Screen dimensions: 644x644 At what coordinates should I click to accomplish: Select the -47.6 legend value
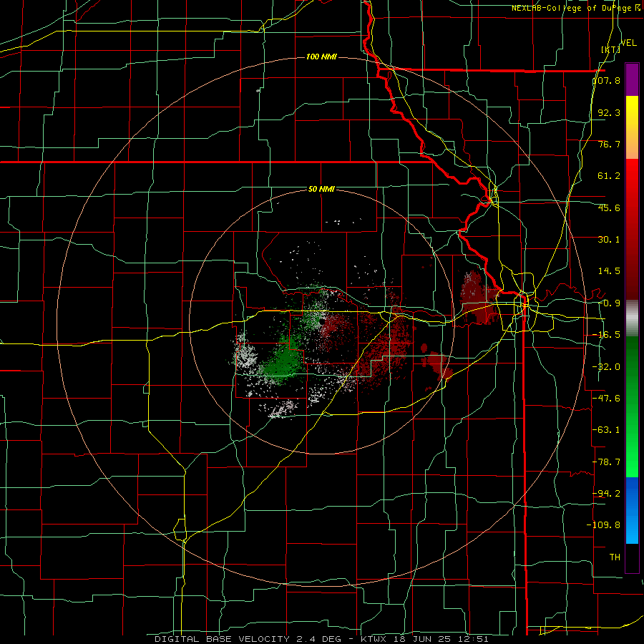[x=607, y=399]
